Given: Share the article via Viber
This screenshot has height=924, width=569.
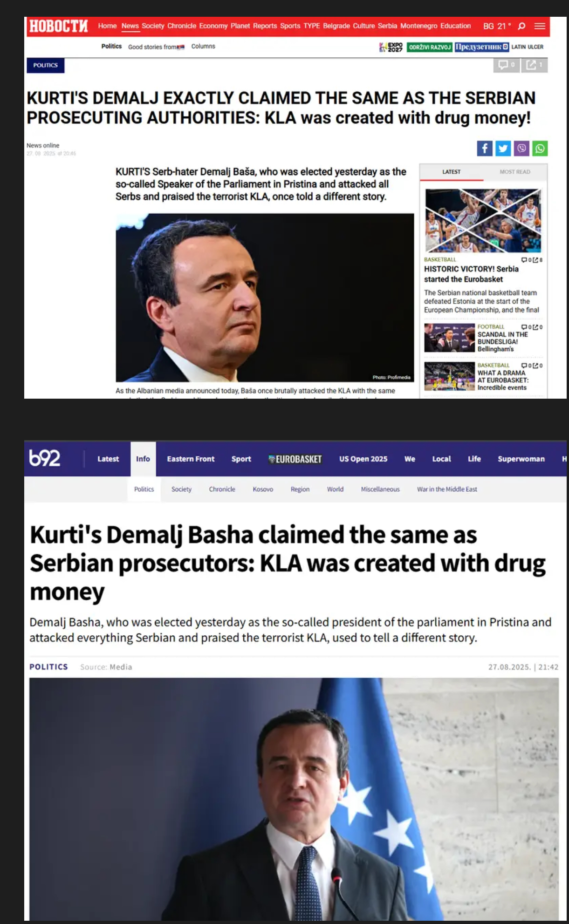Looking at the screenshot, I should (521, 149).
